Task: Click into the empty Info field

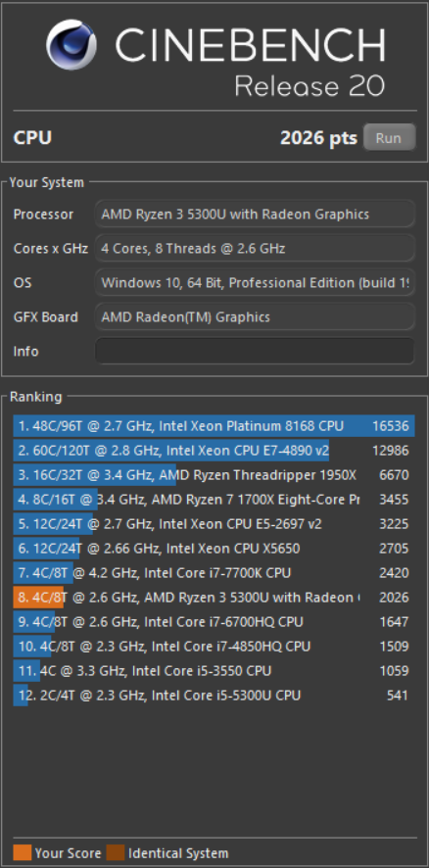Action: (255, 351)
